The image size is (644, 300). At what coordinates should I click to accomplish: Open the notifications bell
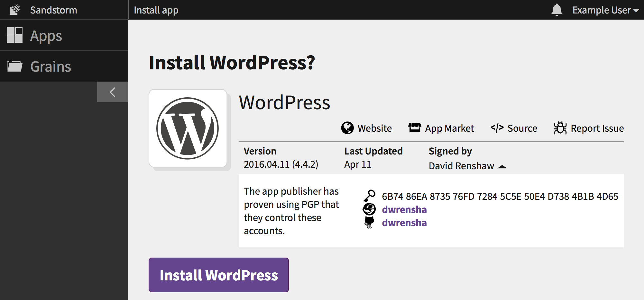[x=557, y=10]
